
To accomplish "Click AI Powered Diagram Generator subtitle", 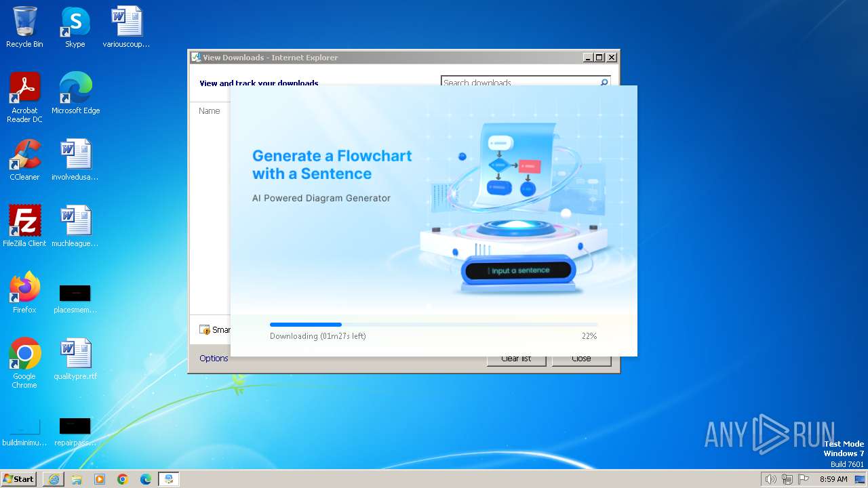I will pyautogui.click(x=321, y=199).
